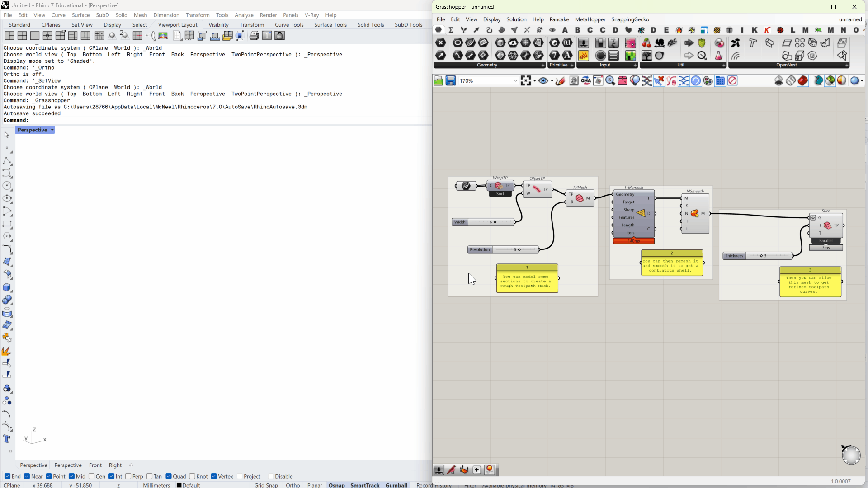Image resolution: width=868 pixels, height=488 pixels.
Task: Click the TriRemesh component warning icon
Action: (x=641, y=213)
